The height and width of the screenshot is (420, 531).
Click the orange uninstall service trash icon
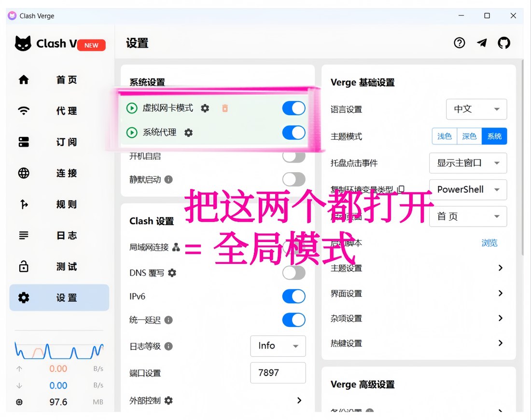coord(225,108)
